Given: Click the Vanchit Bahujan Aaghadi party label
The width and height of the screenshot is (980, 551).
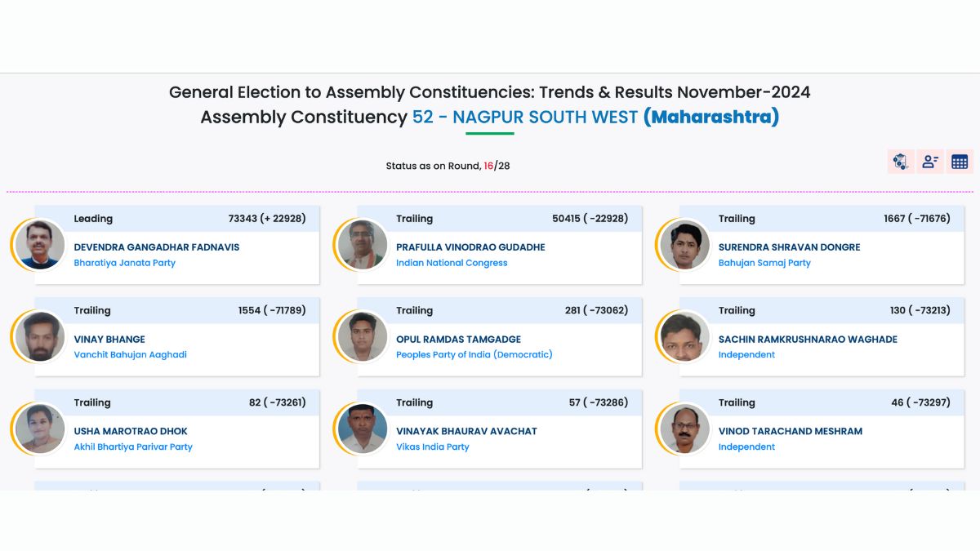Looking at the screenshot, I should 131,355.
